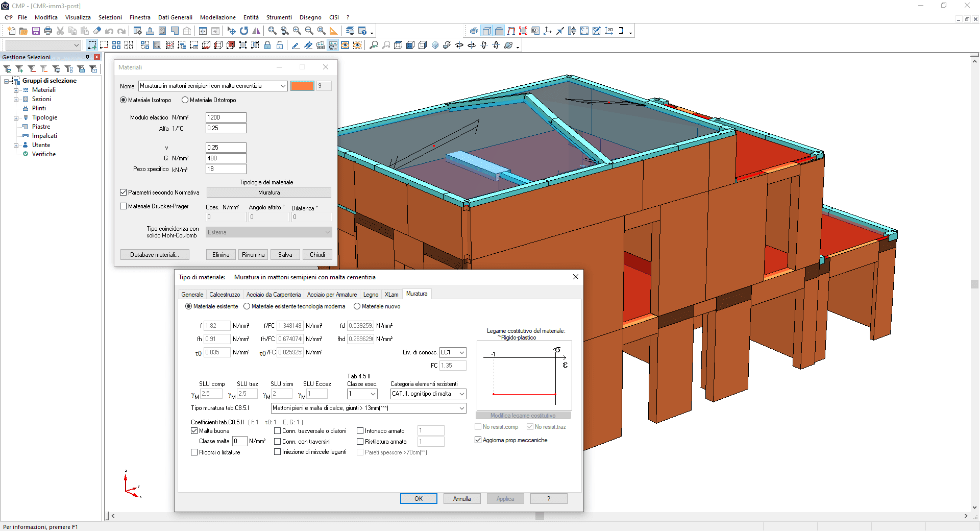980x531 pixels.
Task: Check Iniezione di miscele leganti option
Action: [277, 452]
